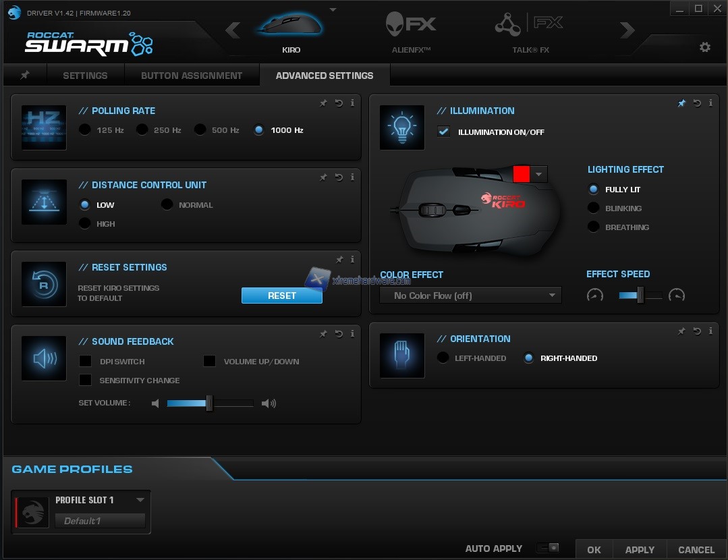728x560 pixels.
Task: Click the undo icon in Illumination panel
Action: tap(697, 103)
